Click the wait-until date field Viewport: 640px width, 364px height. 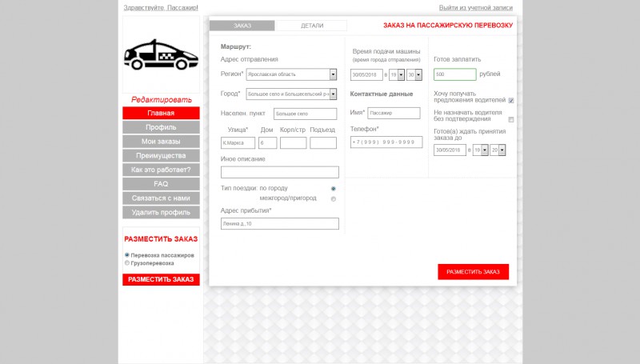click(x=450, y=150)
